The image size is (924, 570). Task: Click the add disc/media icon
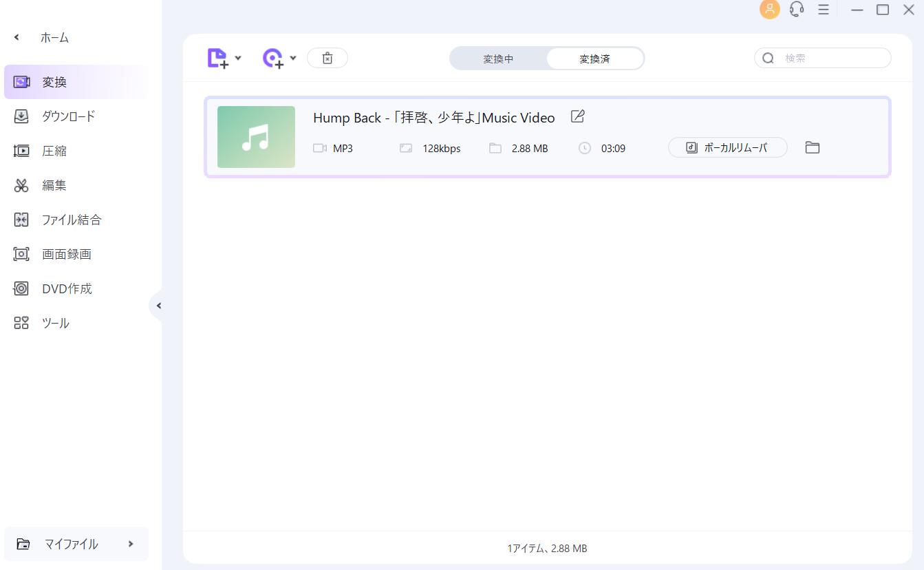(273, 59)
